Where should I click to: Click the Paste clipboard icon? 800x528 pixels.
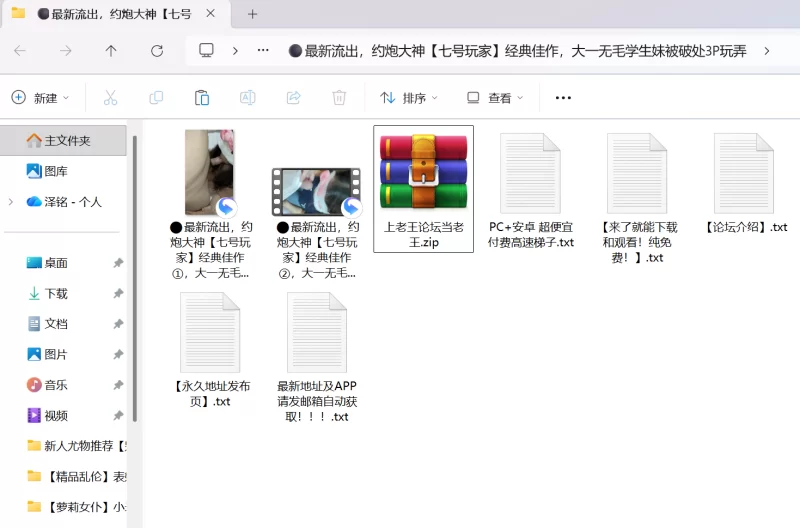pyautogui.click(x=202, y=98)
